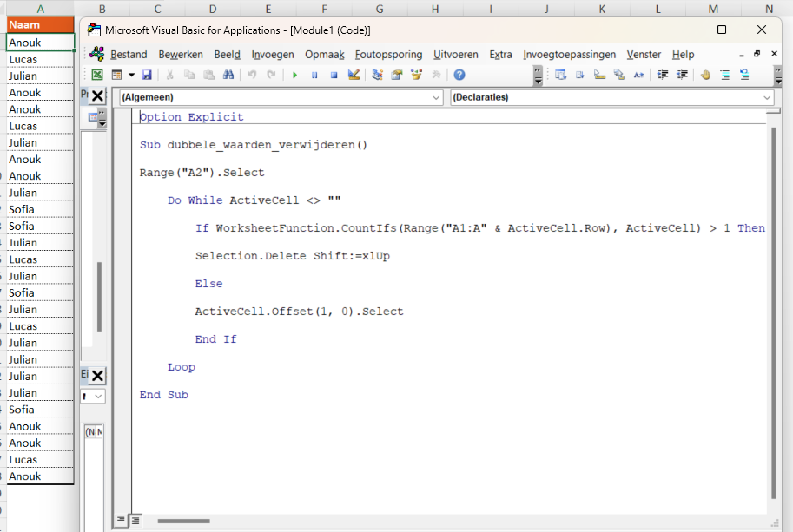
Task: Click the VBA menu bar application icon
Action: pyautogui.click(x=96, y=54)
